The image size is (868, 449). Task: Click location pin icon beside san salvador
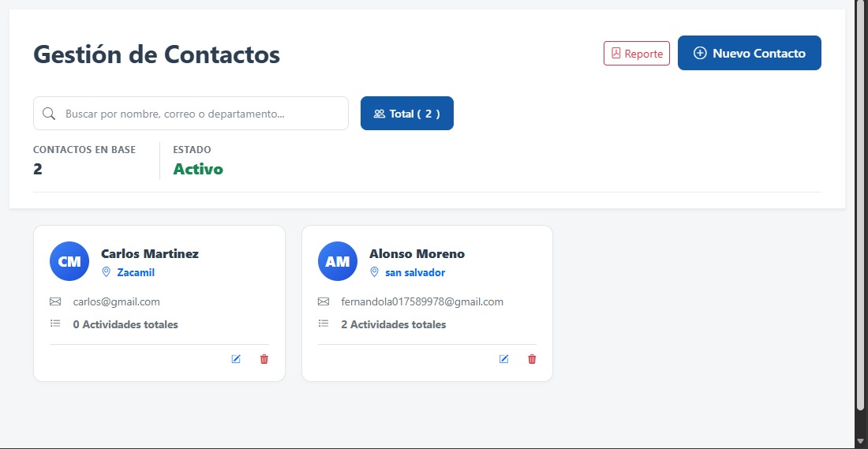coord(374,272)
